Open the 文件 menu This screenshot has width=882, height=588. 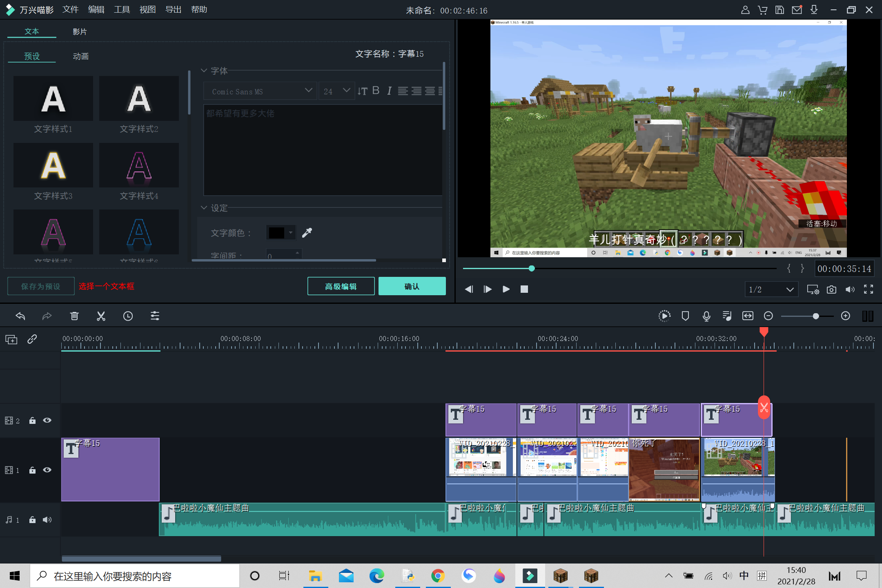(71, 9)
